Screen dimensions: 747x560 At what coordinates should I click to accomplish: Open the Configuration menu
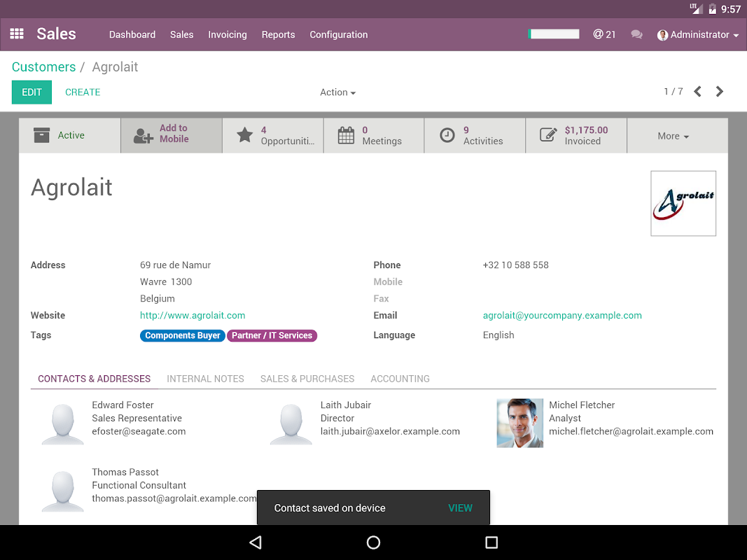(x=339, y=35)
